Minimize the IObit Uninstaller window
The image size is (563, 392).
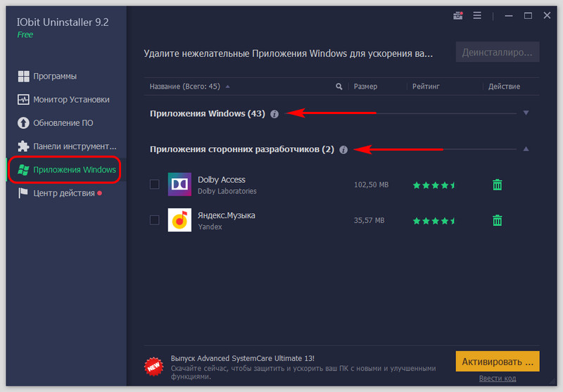509,15
